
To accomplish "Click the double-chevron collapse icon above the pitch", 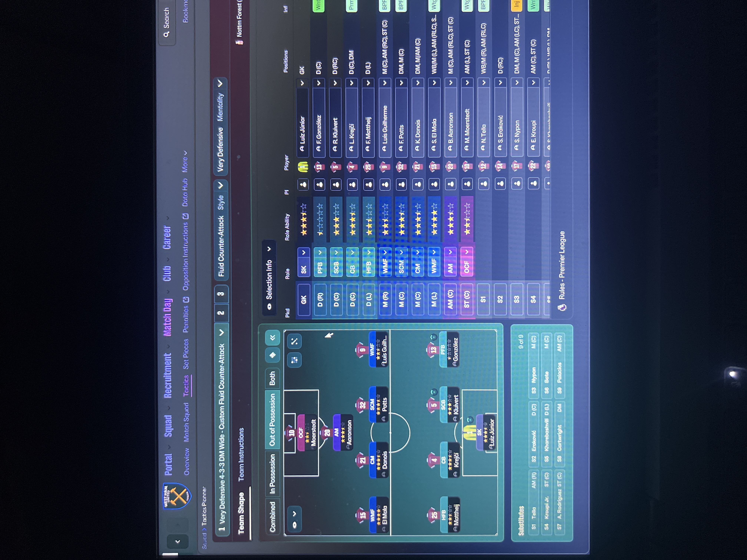I will pos(273,337).
